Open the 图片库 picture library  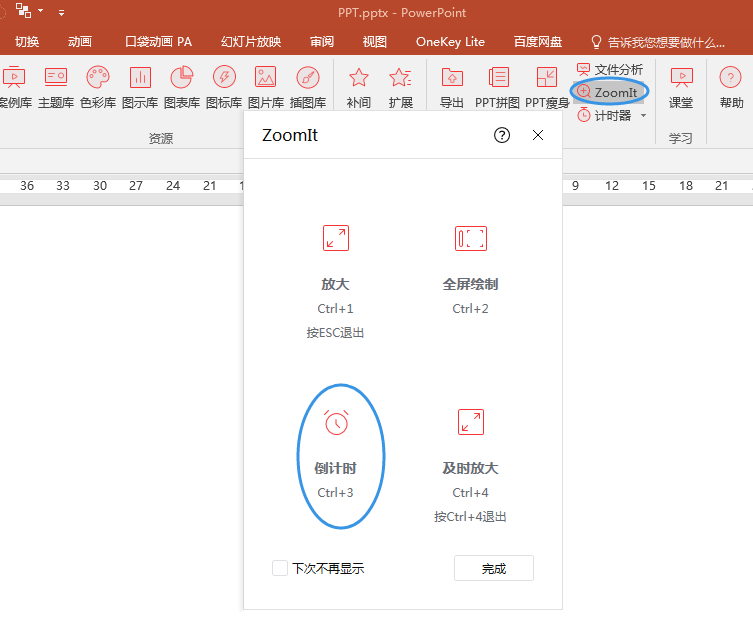coord(266,86)
